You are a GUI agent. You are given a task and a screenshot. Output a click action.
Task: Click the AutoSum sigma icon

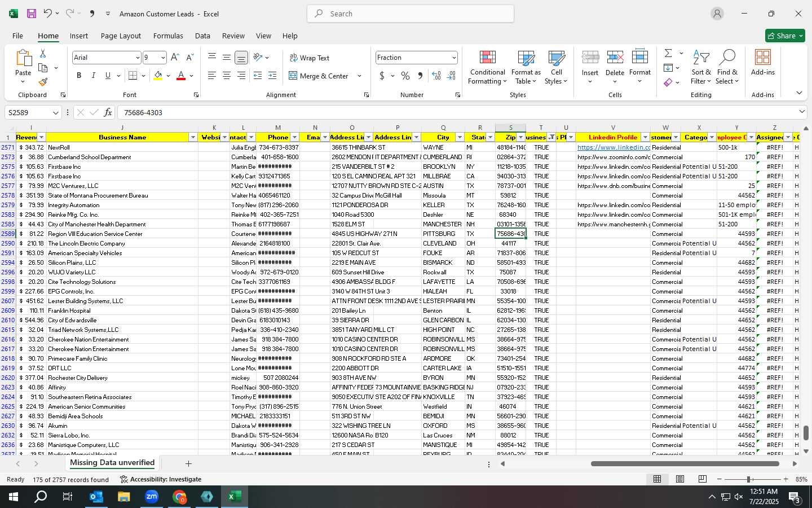pyautogui.click(x=668, y=53)
